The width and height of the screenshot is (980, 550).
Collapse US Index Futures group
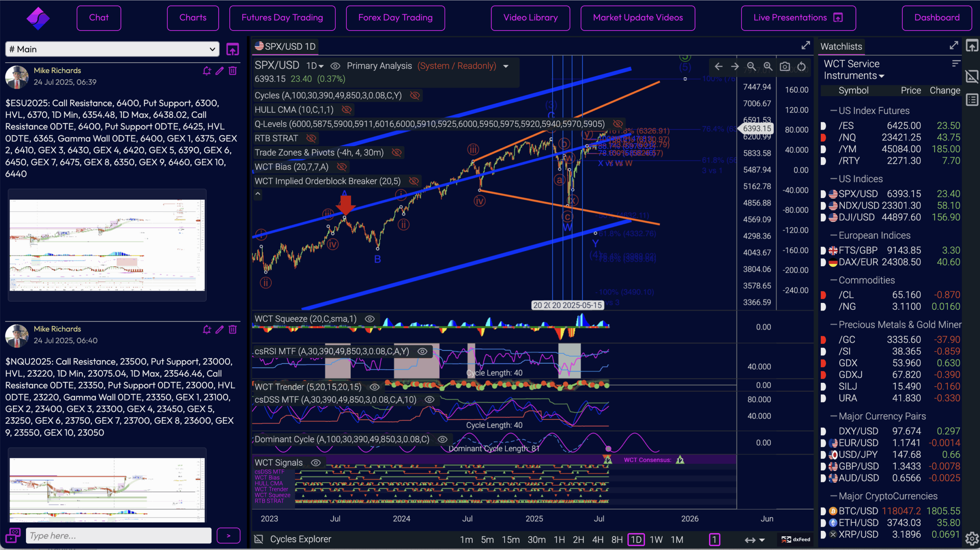coord(833,111)
